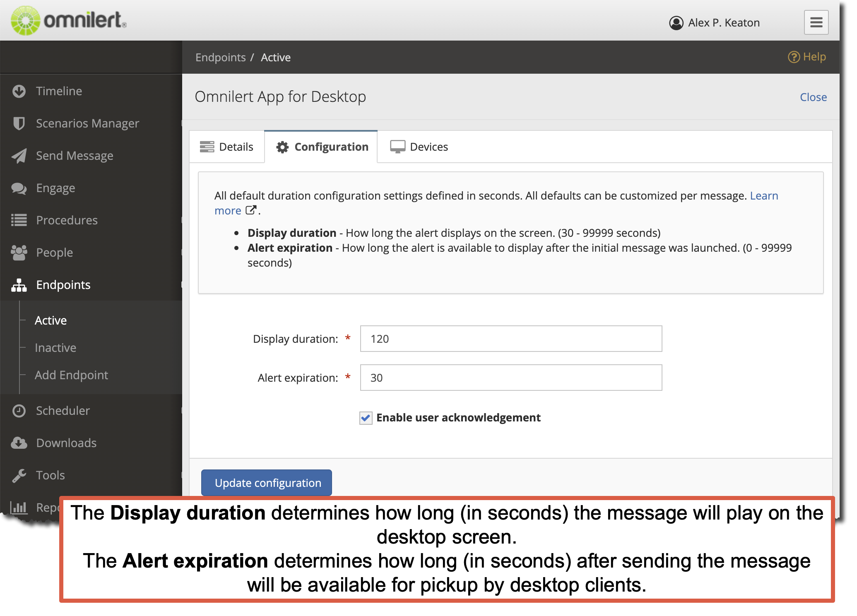Focus the Alert expiration input field
The image size is (857, 616).
[511, 378]
